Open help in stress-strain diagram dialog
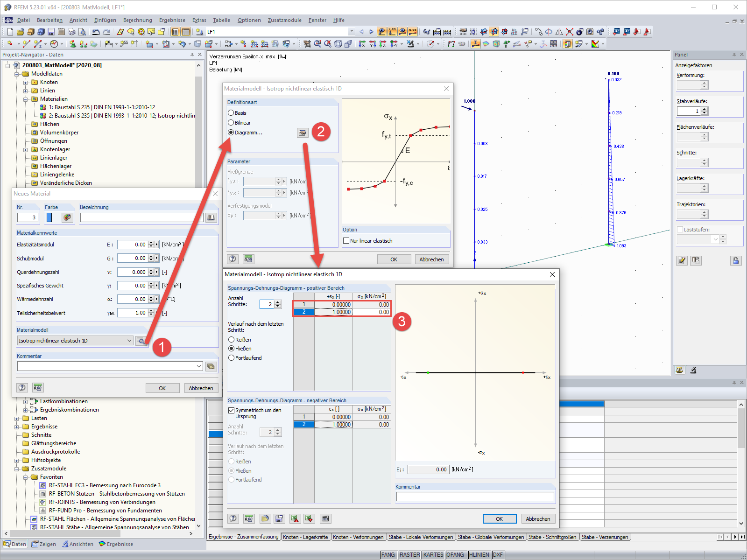The width and height of the screenshot is (747, 560). click(233, 518)
